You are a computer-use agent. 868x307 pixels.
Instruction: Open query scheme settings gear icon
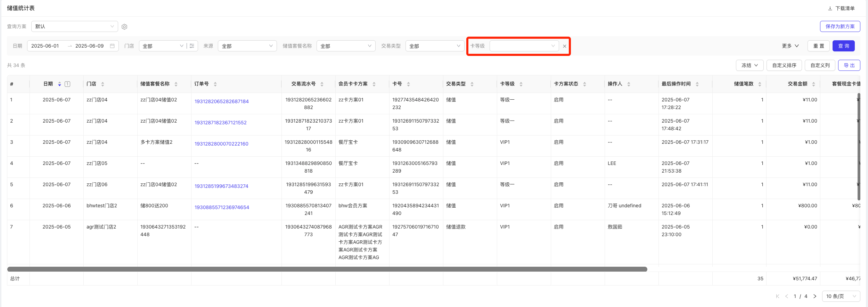click(124, 27)
